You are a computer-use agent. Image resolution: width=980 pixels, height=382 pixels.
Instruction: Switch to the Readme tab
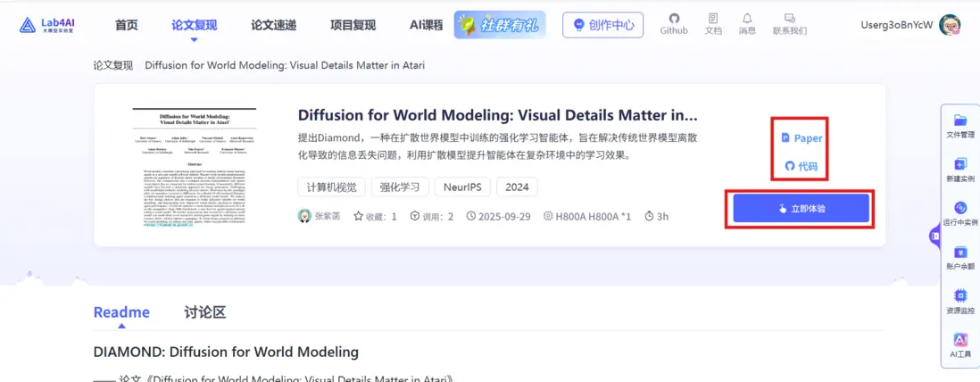click(121, 312)
